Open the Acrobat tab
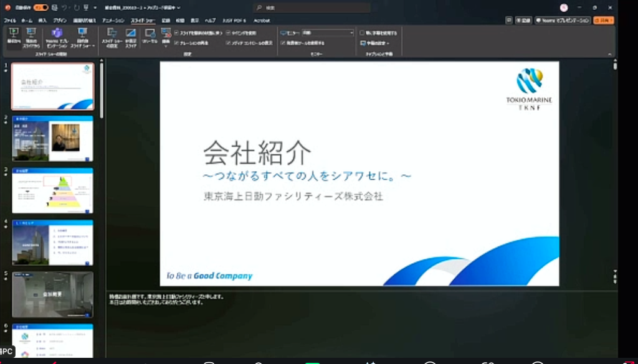The width and height of the screenshot is (638, 364). (x=262, y=21)
